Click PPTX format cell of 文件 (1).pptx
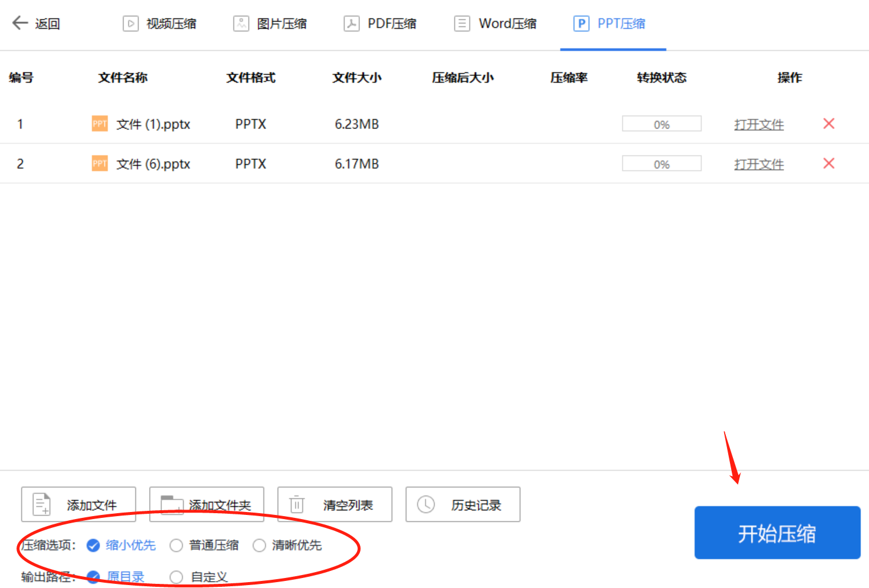Screen dimensions: 869x588 (251, 124)
